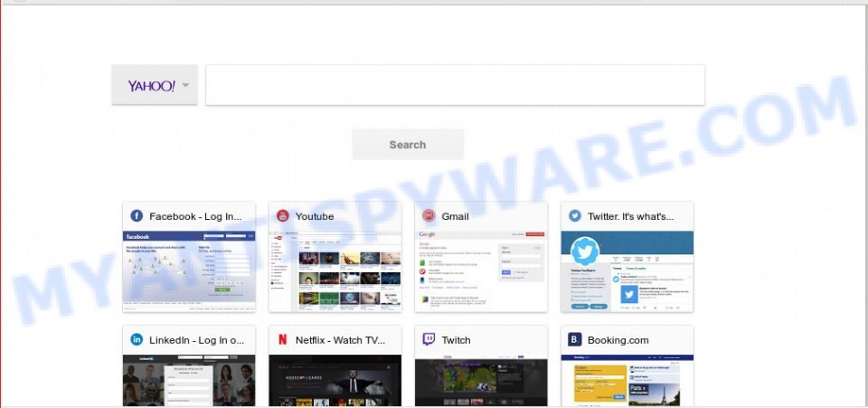Click the 'Twitch' tile title
Image resolution: width=868 pixels, height=408 pixels.
tap(456, 340)
